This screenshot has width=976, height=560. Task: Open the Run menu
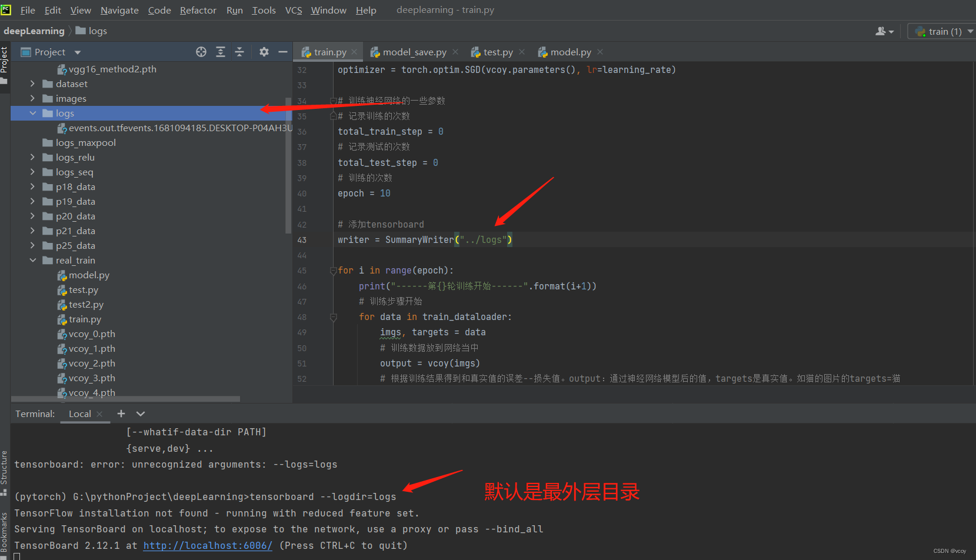[235, 10]
